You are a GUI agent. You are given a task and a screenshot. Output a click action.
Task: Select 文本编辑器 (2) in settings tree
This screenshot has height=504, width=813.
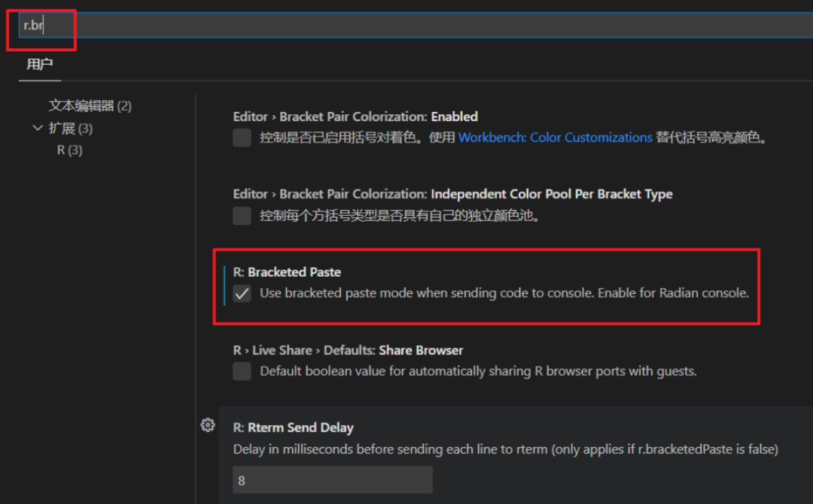[x=90, y=106]
